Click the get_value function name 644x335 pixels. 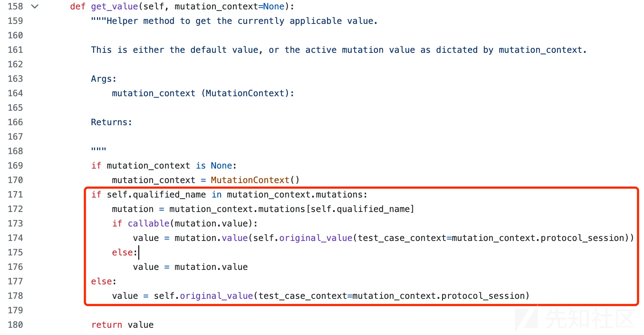click(x=114, y=7)
